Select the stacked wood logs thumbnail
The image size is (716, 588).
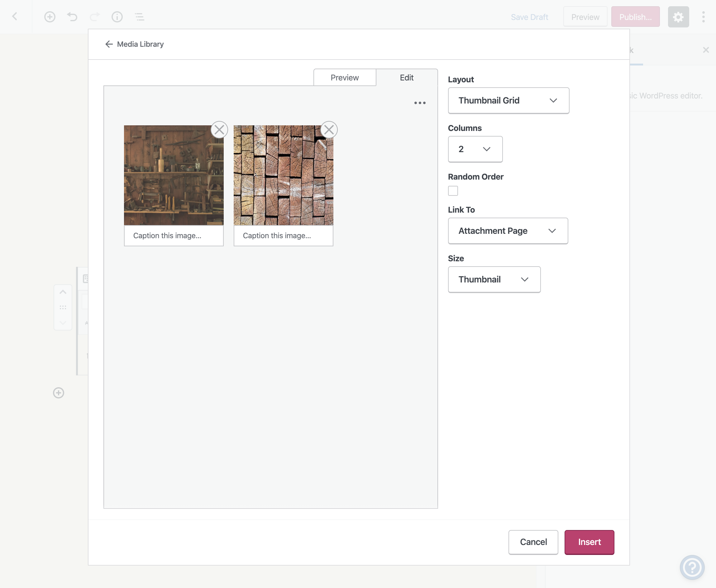tap(283, 176)
